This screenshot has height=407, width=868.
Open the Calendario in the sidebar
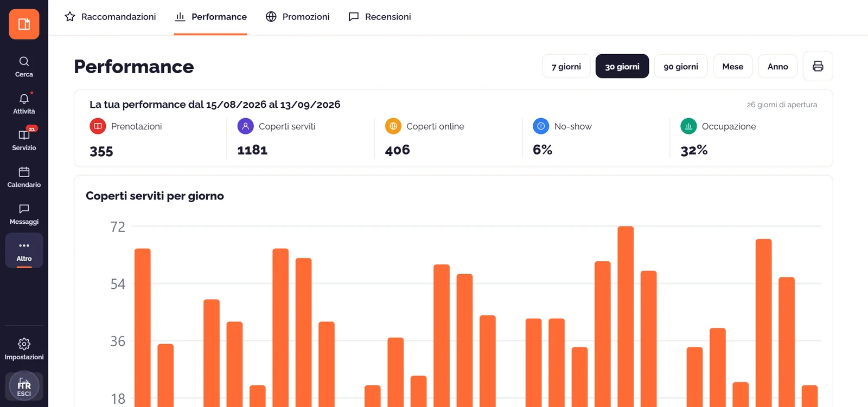click(x=24, y=177)
